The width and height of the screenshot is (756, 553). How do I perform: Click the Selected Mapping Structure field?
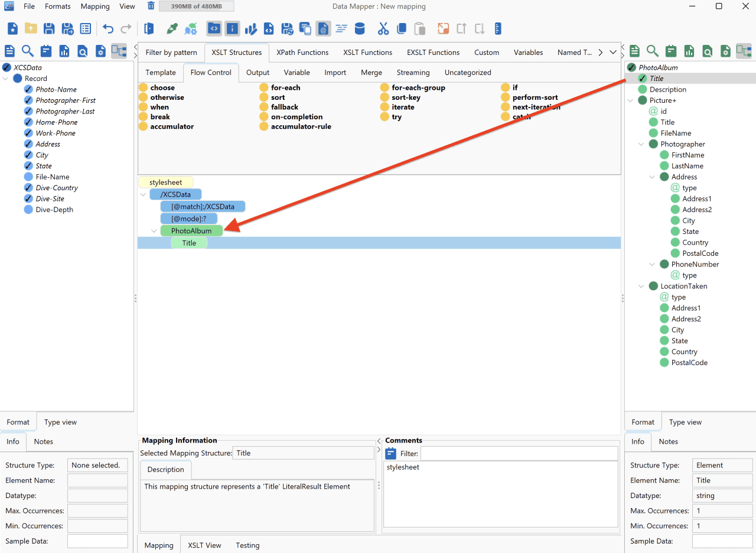303,453
